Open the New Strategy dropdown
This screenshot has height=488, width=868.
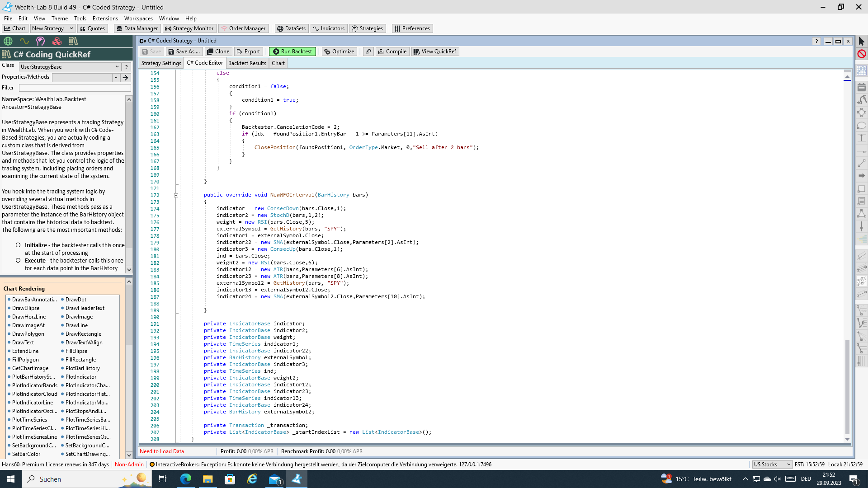pos(71,28)
